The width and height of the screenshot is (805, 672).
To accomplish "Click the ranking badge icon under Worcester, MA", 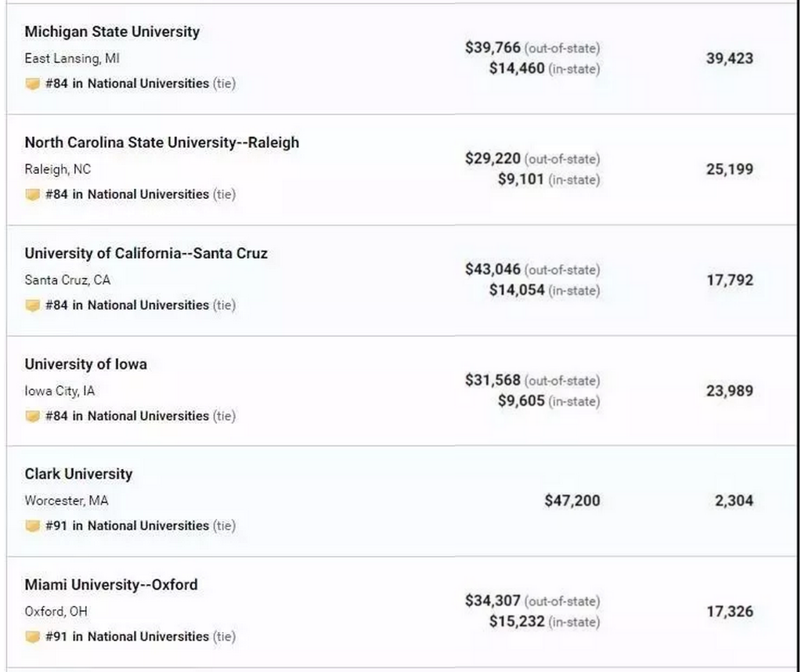I will click(32, 526).
